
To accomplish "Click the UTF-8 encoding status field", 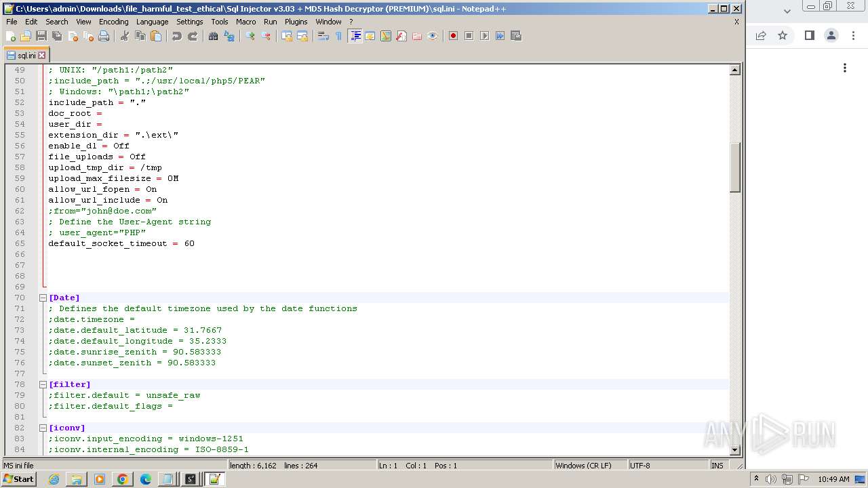I will click(667, 466).
